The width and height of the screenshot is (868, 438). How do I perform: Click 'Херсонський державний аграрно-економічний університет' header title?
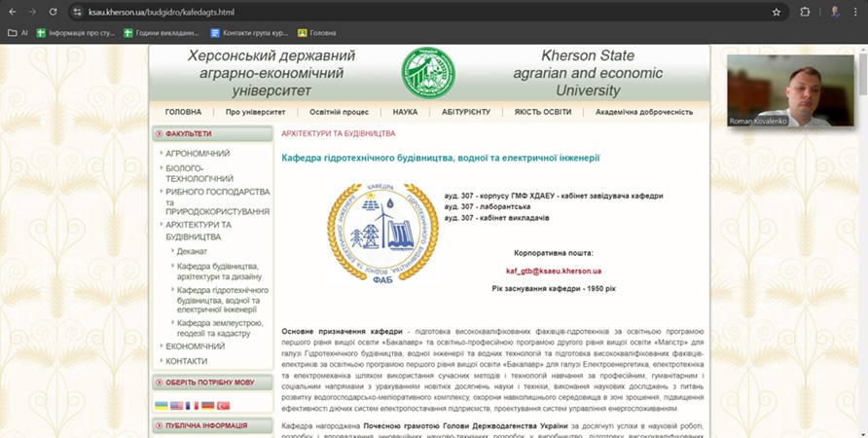pos(271,73)
